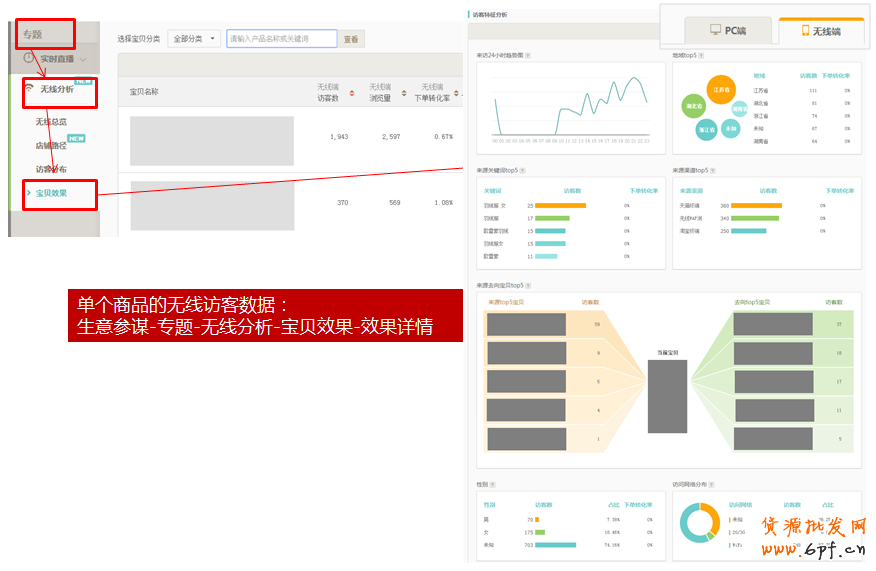Click the help icon beside 来访24小时趋势图

tap(528, 56)
